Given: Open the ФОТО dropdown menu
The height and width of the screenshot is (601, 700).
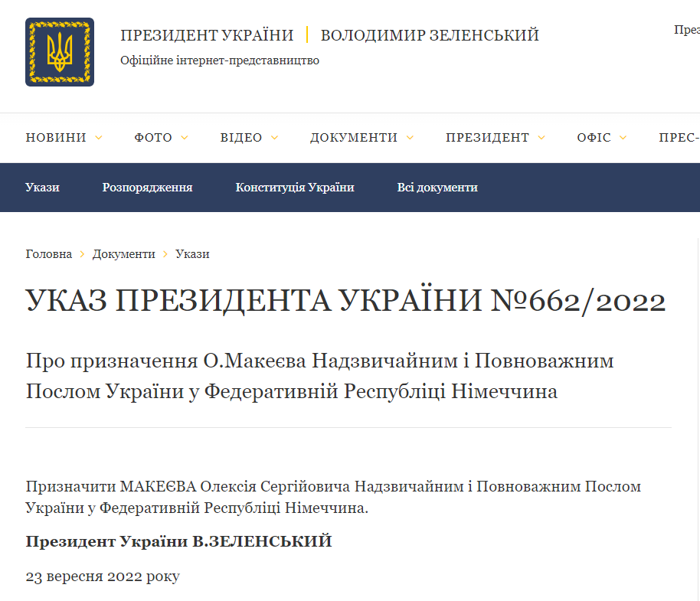Looking at the screenshot, I should [x=184, y=138].
